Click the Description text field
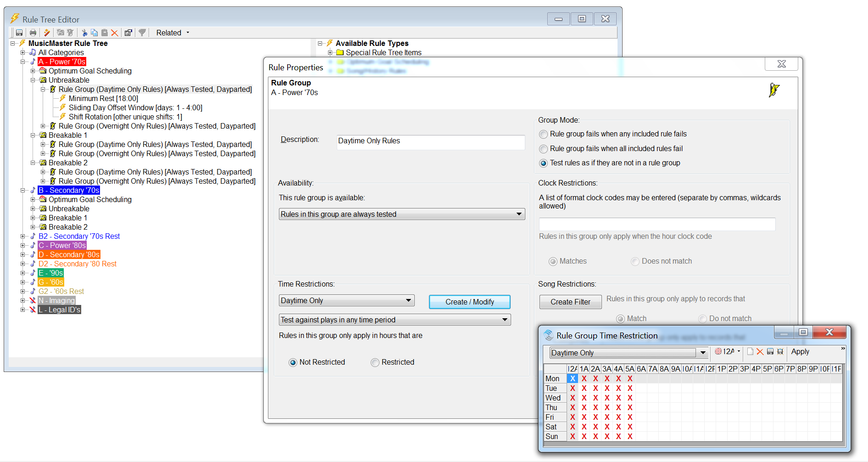Image resolution: width=868 pixels, height=462 pixels. [430, 141]
